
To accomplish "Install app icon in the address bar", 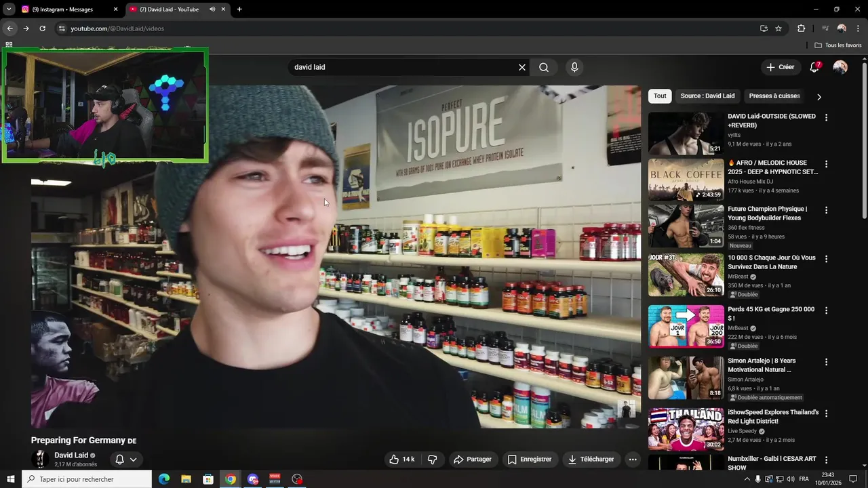I will [x=764, y=28].
